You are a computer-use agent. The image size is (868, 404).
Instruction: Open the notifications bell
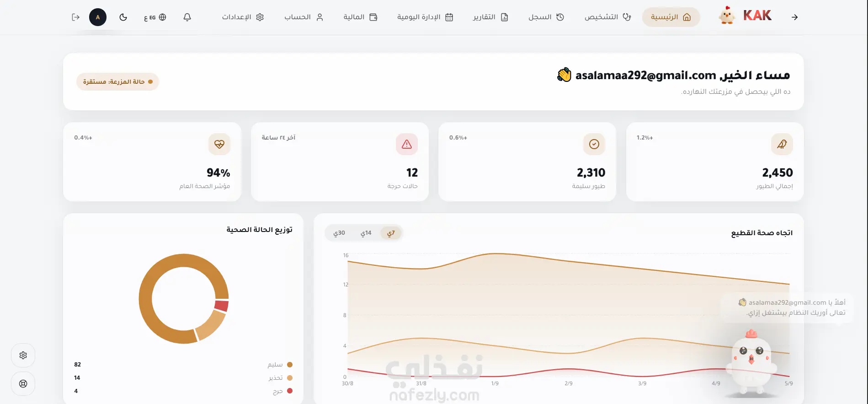(x=187, y=17)
